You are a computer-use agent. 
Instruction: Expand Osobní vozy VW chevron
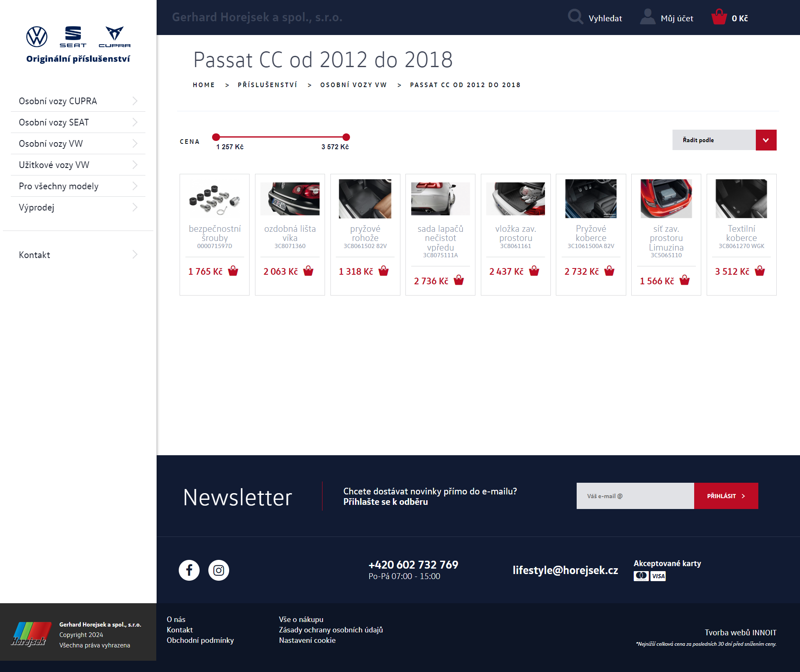(135, 143)
